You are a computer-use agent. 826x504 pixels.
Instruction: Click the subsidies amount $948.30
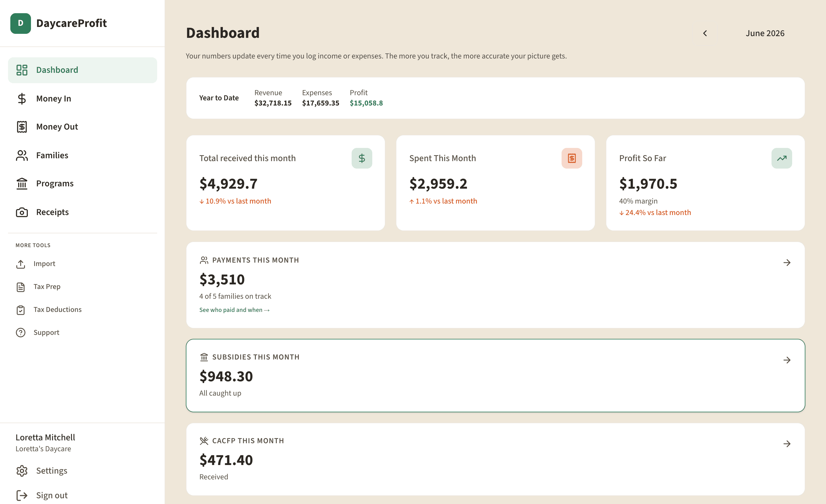[226, 376]
